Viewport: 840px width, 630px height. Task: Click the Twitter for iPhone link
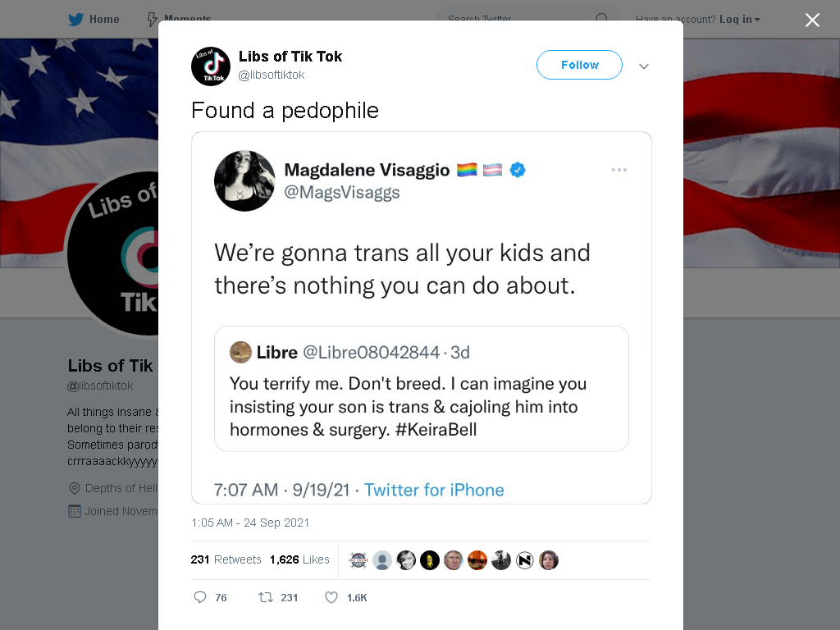coord(434,491)
